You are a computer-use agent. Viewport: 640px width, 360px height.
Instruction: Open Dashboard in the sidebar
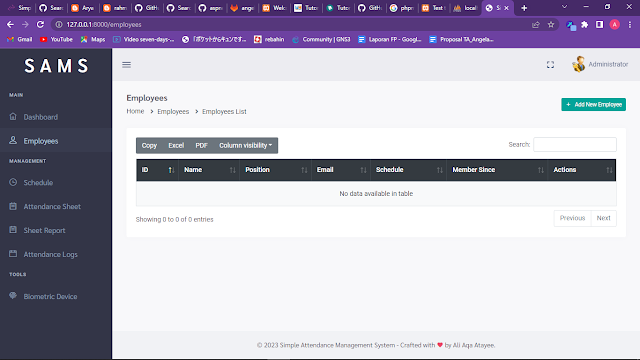[x=56, y=117]
